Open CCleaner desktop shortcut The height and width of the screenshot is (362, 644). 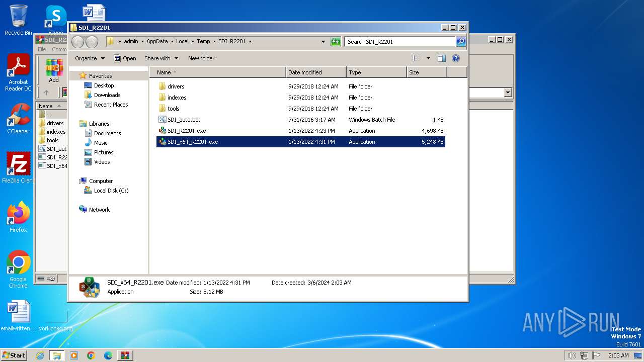click(18, 119)
